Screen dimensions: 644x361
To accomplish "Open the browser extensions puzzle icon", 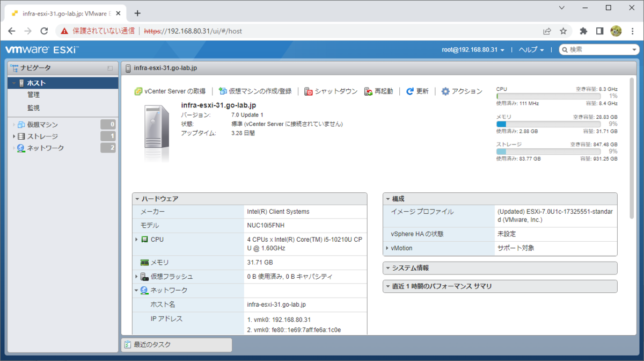I will 584,31.
